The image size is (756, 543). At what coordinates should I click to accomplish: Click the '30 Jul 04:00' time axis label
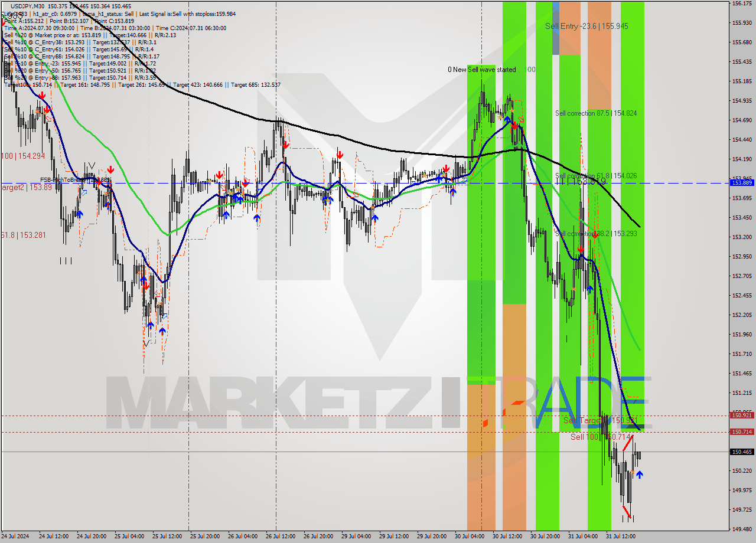470,537
